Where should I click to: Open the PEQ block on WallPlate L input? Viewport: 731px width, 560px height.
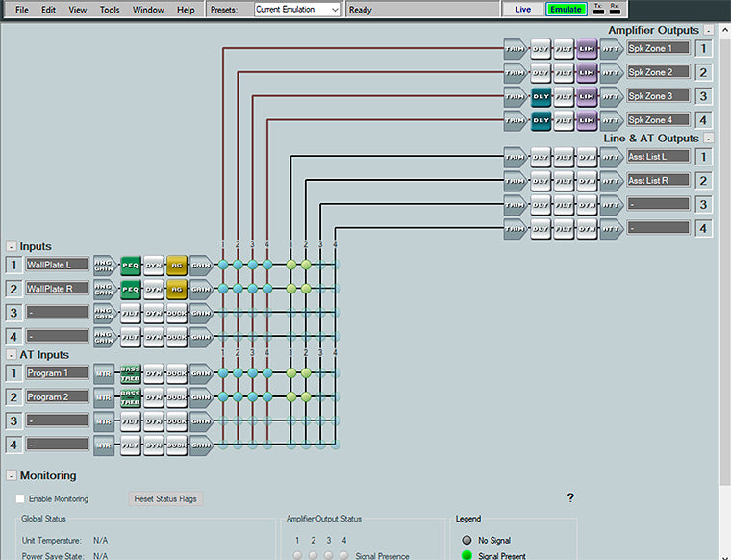131,266
